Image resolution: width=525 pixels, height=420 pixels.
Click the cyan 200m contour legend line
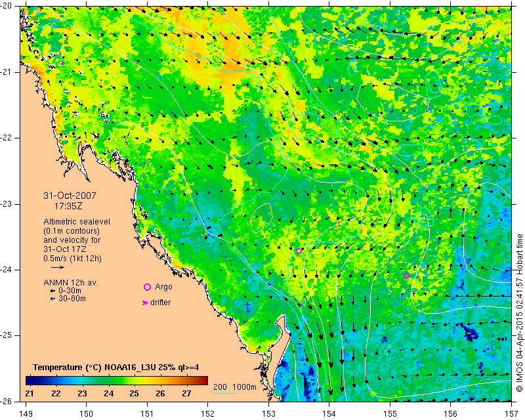pos(224,393)
